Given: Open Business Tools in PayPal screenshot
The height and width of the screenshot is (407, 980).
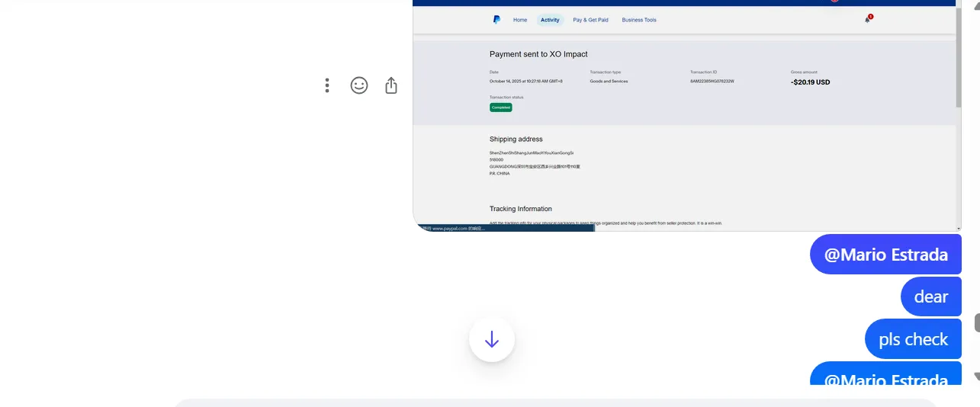Looking at the screenshot, I should pos(639,20).
